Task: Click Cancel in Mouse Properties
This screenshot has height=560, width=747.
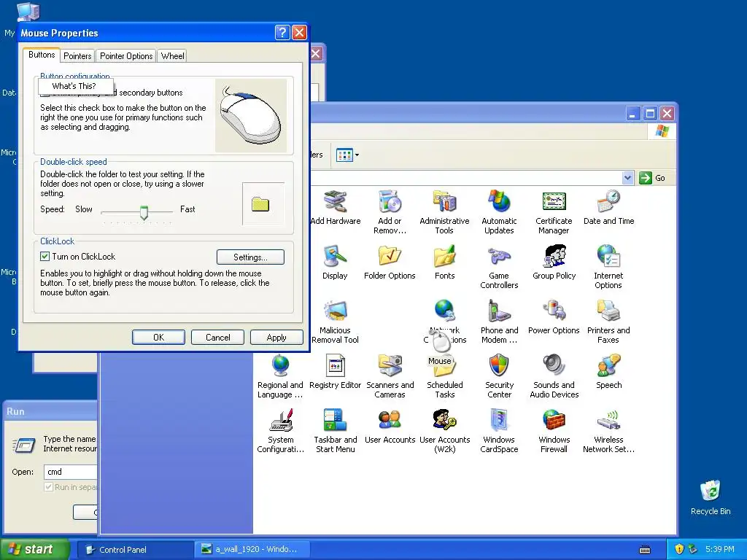Action: coord(217,337)
